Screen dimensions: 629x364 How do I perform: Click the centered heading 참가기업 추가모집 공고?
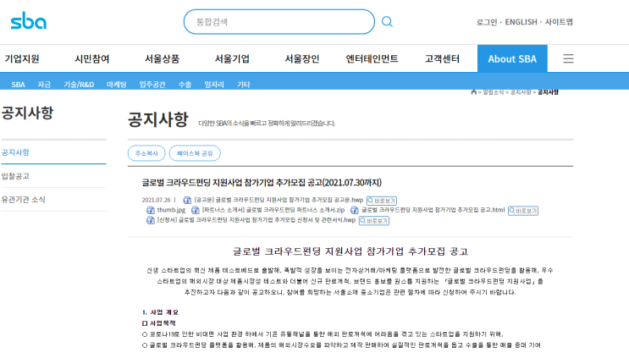click(x=350, y=251)
